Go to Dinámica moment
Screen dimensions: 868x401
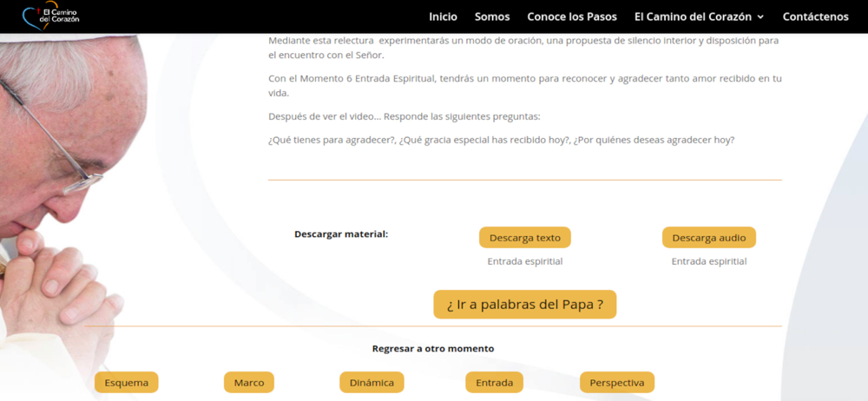tap(372, 382)
